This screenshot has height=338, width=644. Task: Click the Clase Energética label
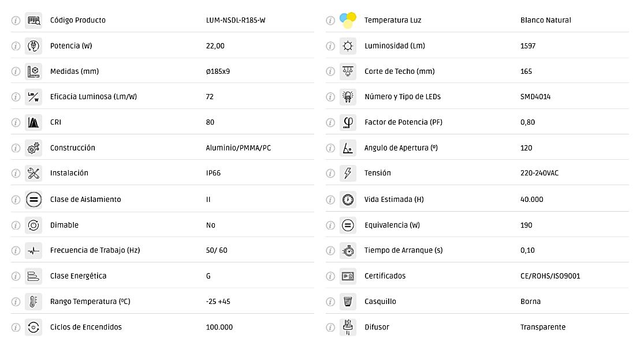78,276
